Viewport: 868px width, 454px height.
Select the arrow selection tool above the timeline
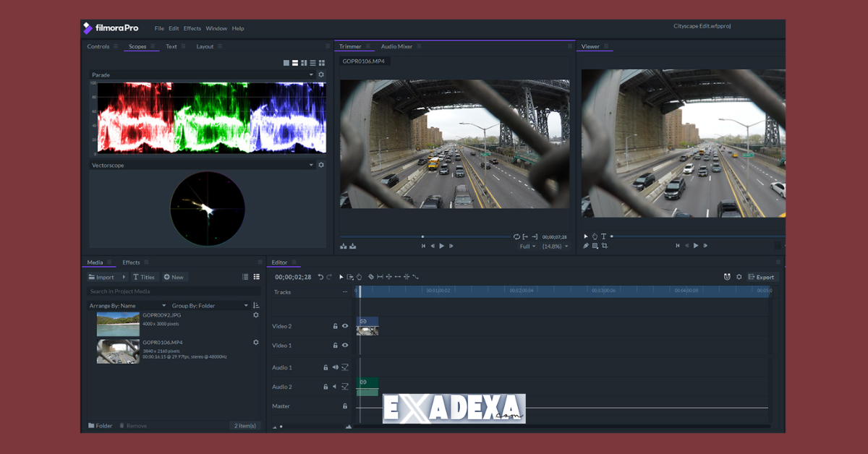pyautogui.click(x=342, y=277)
